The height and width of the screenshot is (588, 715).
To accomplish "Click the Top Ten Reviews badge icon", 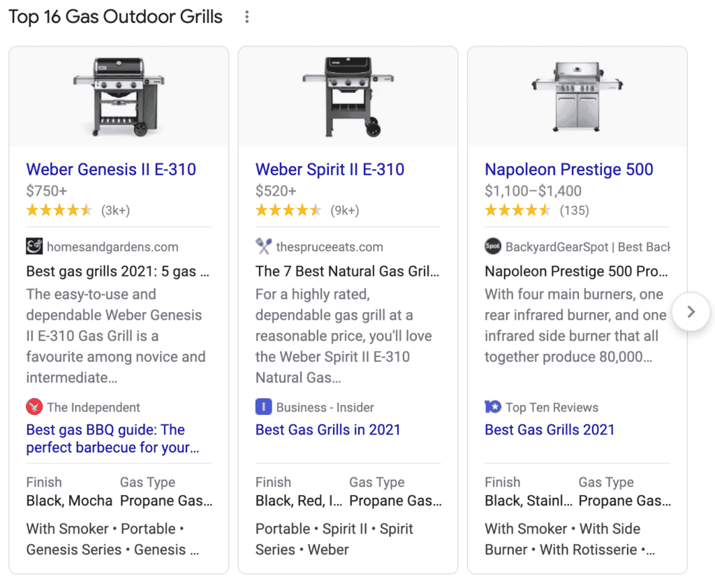I will tap(492, 407).
